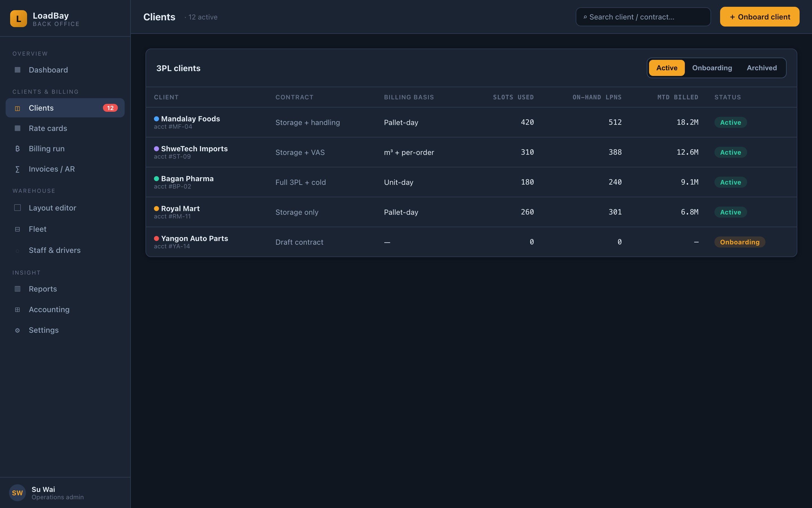Open Royal Mart client name
Viewport: 812px width, 508px height.
[x=180, y=208]
